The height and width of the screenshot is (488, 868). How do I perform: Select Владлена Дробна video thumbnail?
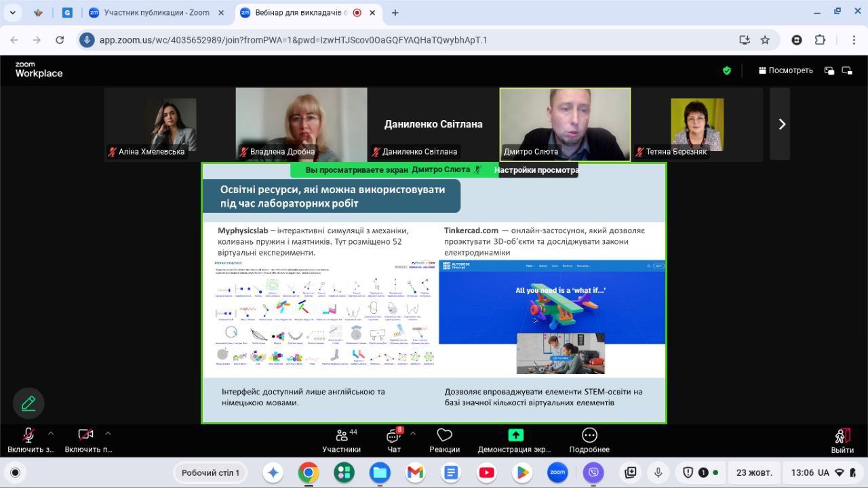(301, 124)
